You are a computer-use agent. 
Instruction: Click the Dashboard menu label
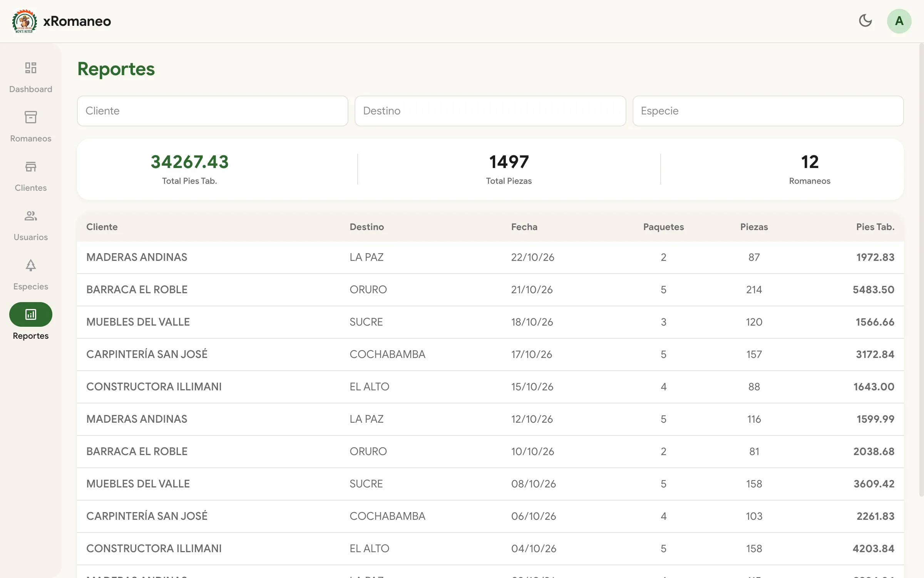(x=31, y=89)
